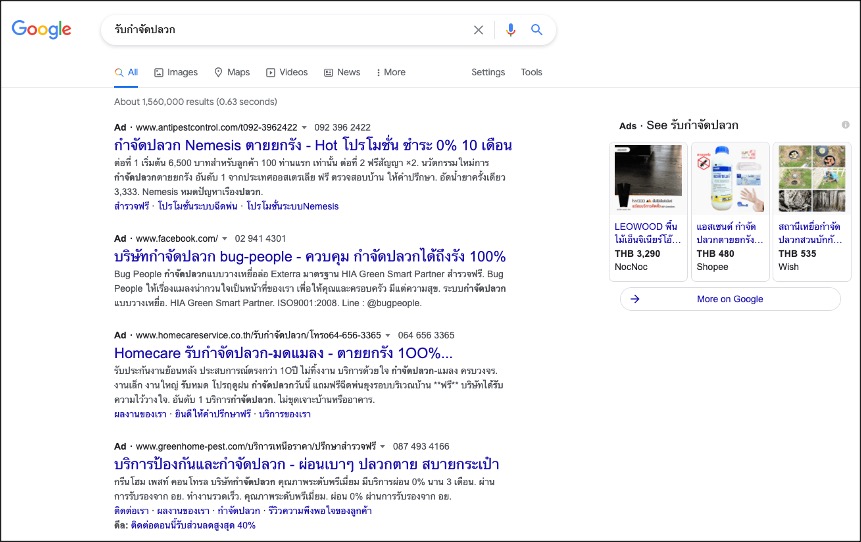Click the สถานีเหยื่อกำจัด product title
This screenshot has height=542, width=861.
(810, 233)
